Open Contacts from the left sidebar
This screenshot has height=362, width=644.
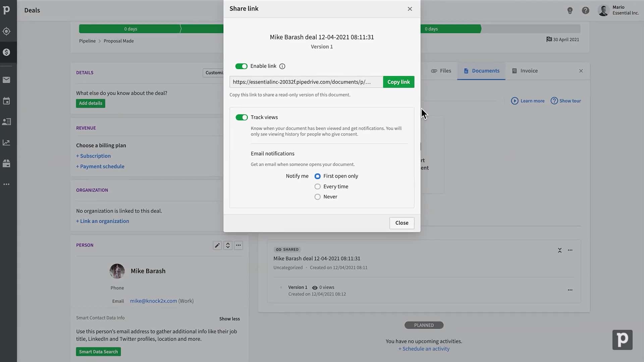pos(7,121)
